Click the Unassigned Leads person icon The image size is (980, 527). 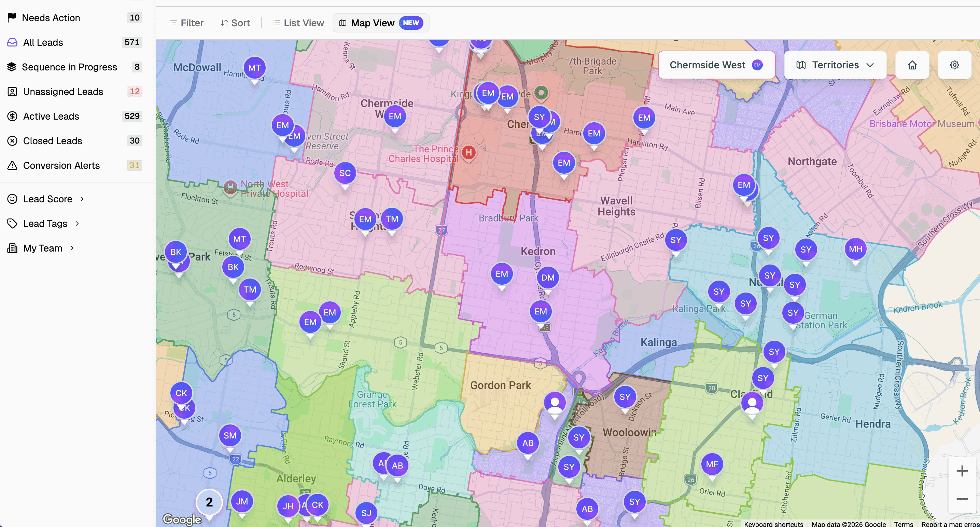click(12, 91)
